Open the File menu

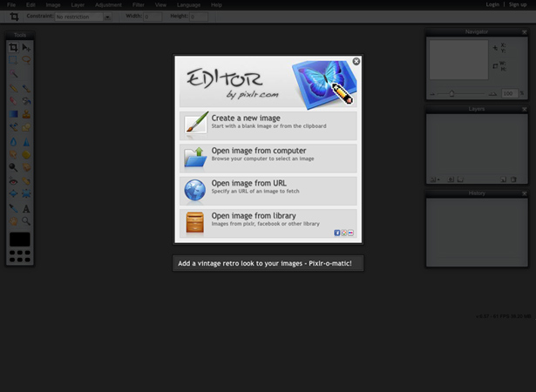11,4
